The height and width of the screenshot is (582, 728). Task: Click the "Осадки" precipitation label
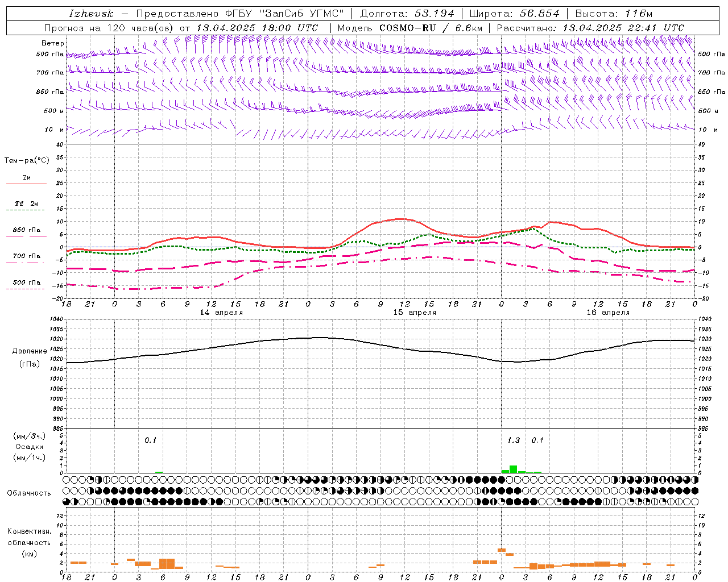click(30, 447)
